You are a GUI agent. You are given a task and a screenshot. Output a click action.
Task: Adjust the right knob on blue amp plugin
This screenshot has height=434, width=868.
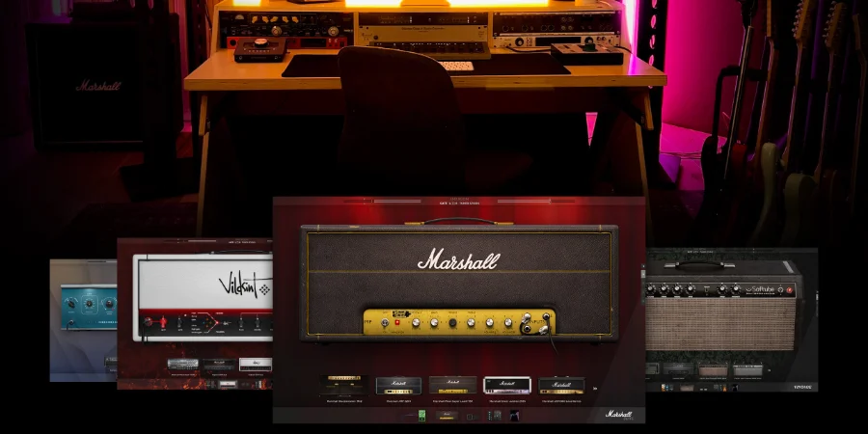109,304
